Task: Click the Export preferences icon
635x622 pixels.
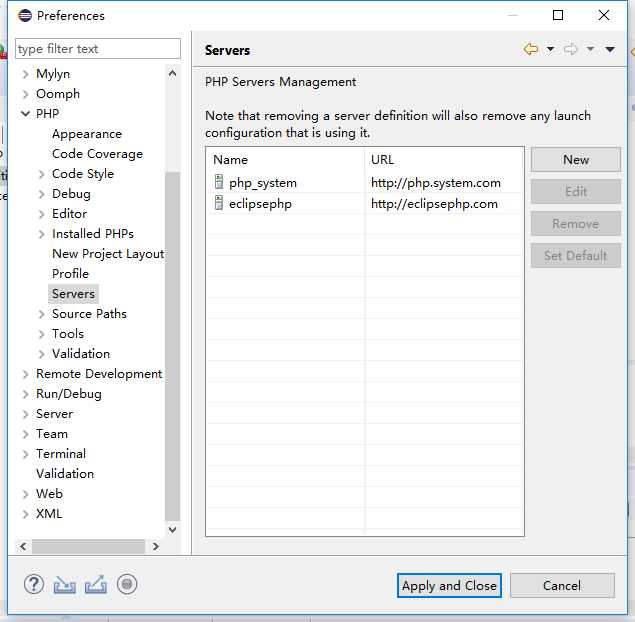Action: tap(96, 584)
